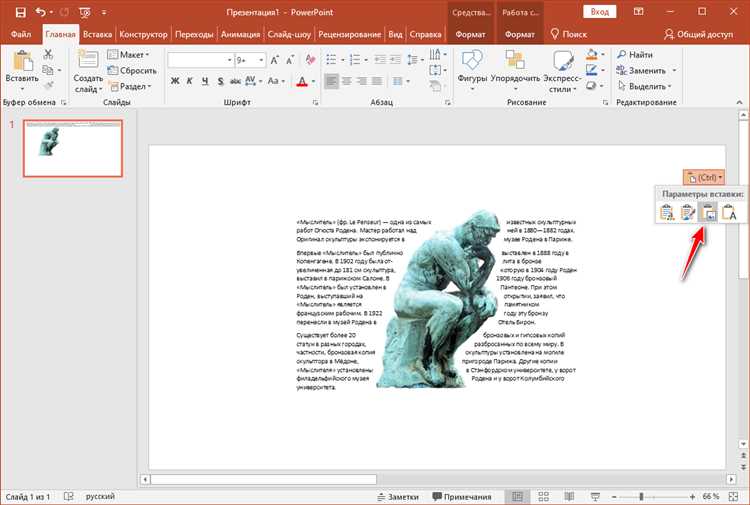
Task: Switch to the Вставка tab
Action: click(97, 34)
